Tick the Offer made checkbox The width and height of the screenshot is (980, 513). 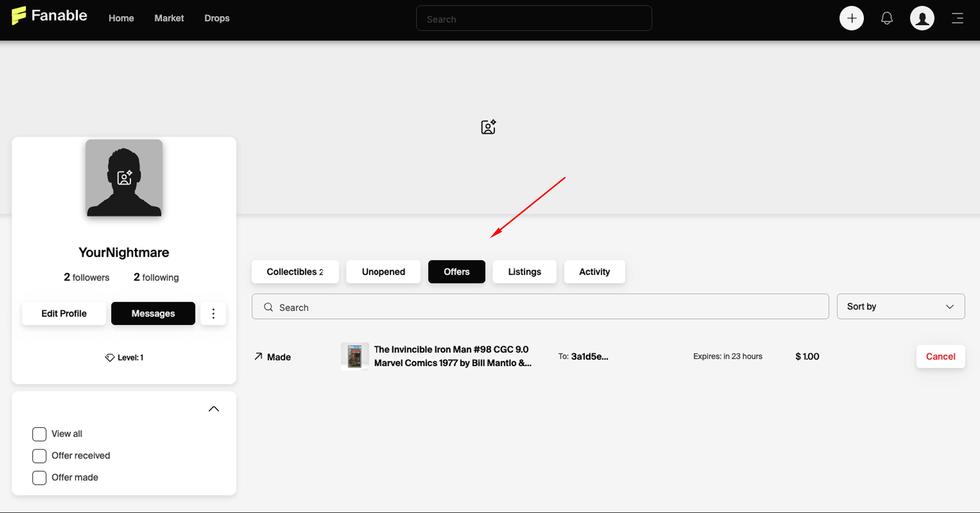39,478
